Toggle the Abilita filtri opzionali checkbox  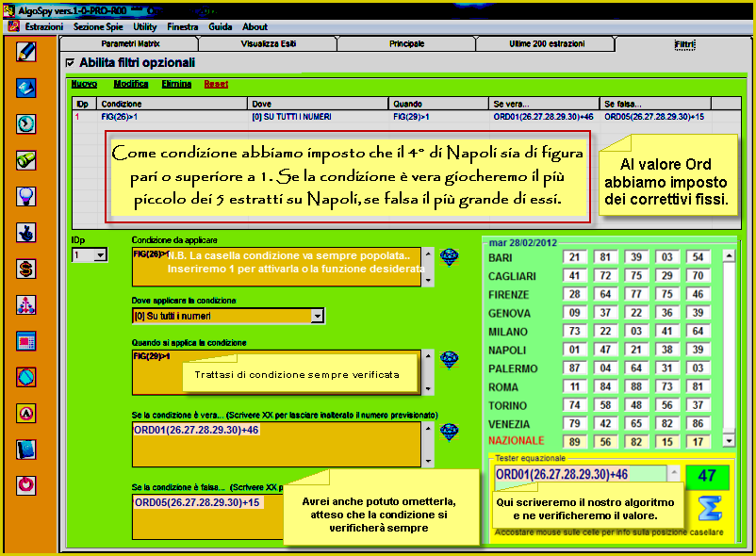[71, 62]
